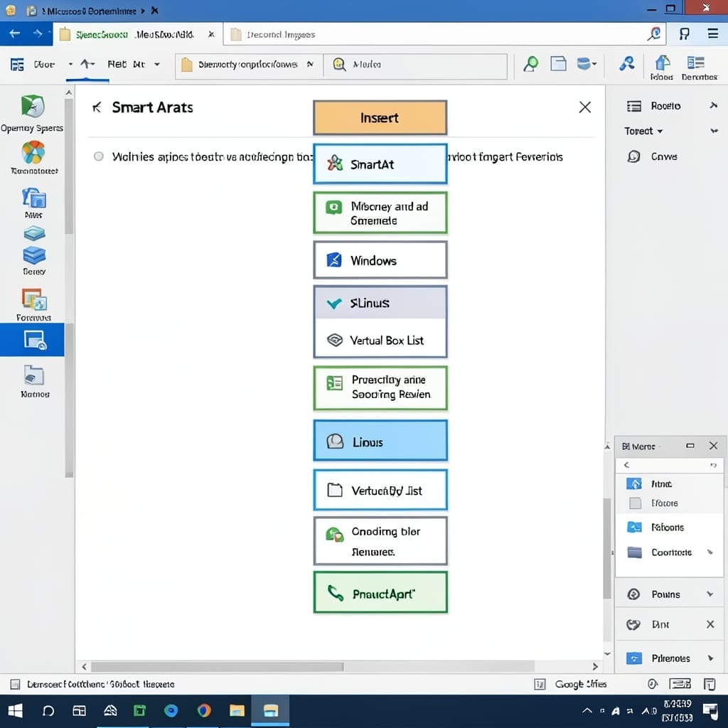The image size is (728, 728).
Task: Click the Mafoa search field
Action: (x=415, y=65)
